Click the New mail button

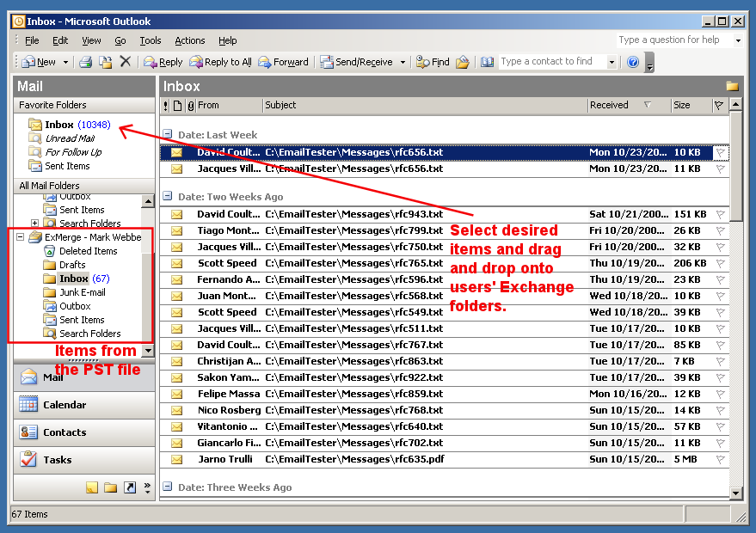point(39,62)
